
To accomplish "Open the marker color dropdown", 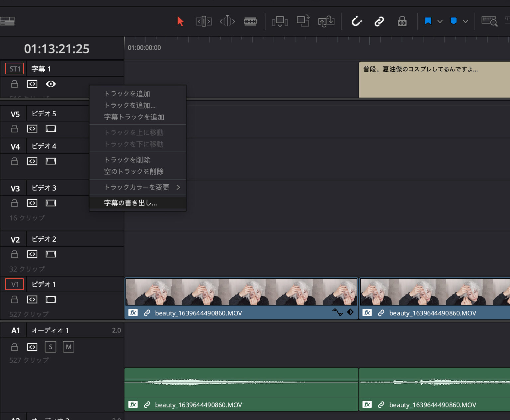I will pyautogui.click(x=466, y=21).
